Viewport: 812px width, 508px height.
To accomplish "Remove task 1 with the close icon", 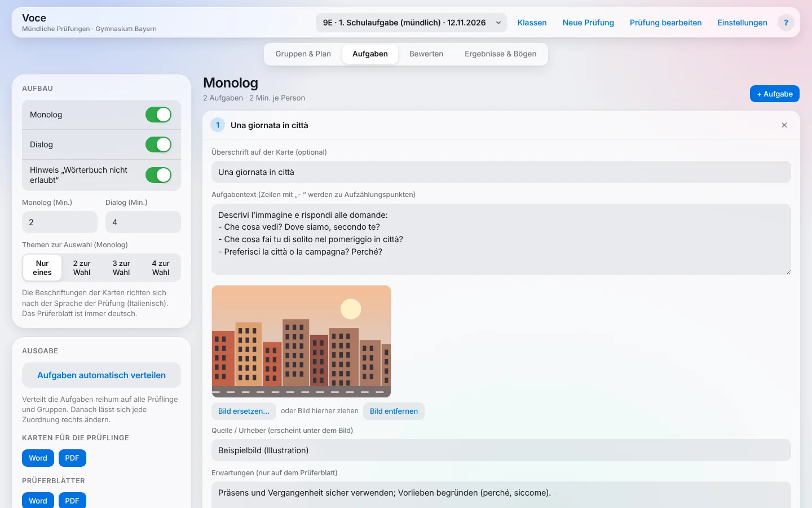I will tap(784, 125).
